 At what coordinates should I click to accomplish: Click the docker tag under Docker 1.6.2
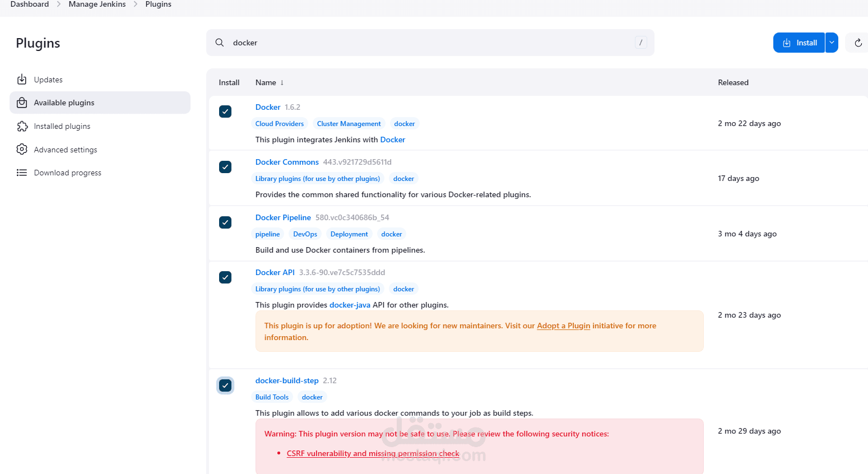(405, 124)
